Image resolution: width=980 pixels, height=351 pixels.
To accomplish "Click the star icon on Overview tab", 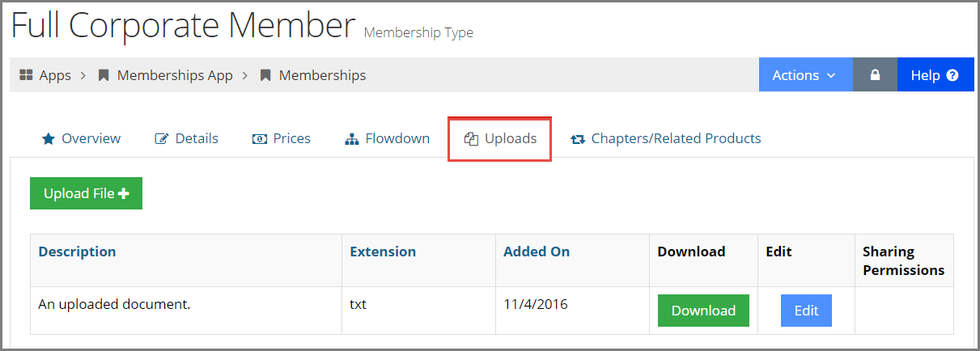I will tap(49, 139).
